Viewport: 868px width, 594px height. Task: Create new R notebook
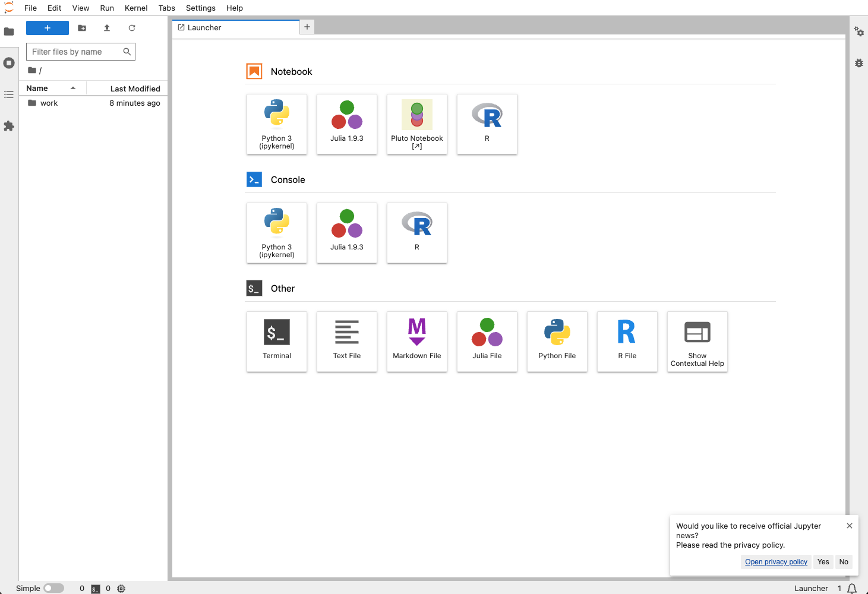pos(487,124)
